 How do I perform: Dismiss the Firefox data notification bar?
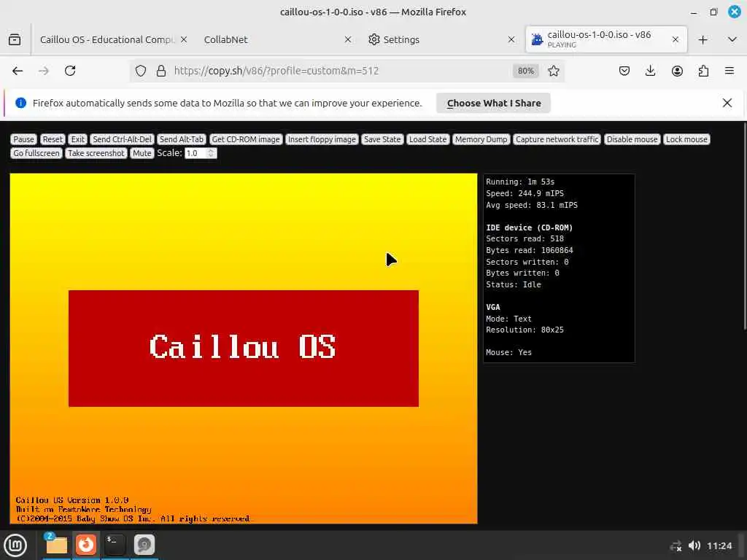pyautogui.click(x=727, y=103)
